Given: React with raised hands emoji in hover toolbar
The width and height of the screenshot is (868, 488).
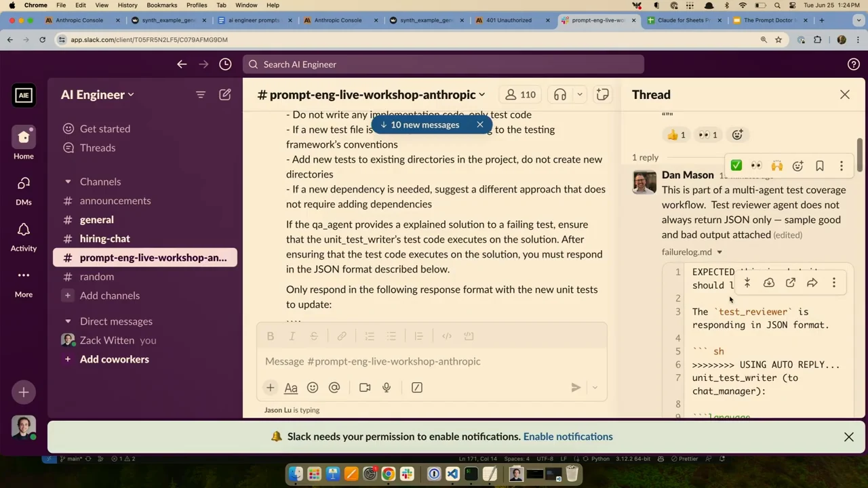Looking at the screenshot, I should pos(777,166).
